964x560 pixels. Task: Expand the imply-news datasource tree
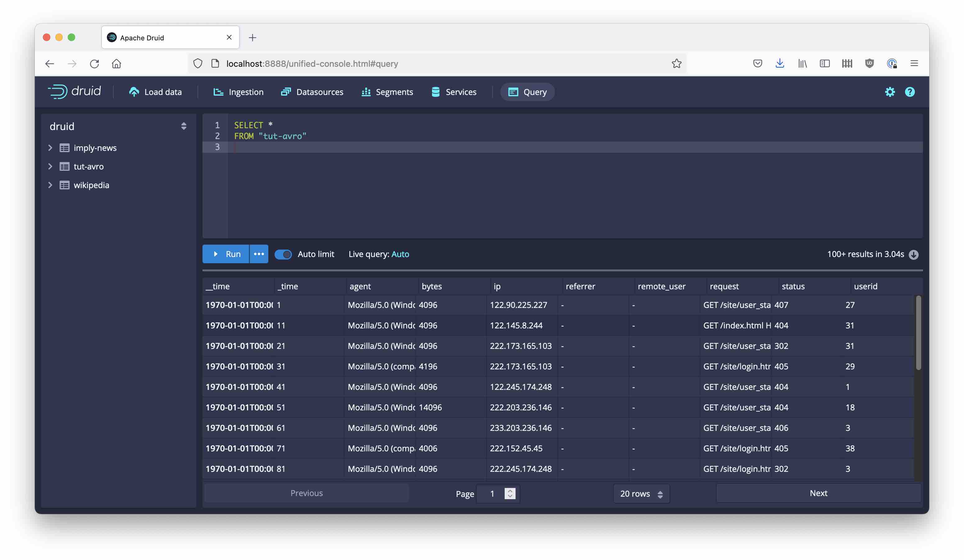coord(50,148)
